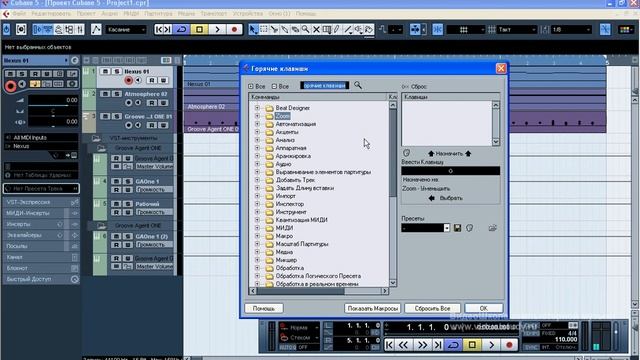This screenshot has height=360, width=640.
Task: Click Rewind button in bottom transport panel
Action: [x=403, y=345]
